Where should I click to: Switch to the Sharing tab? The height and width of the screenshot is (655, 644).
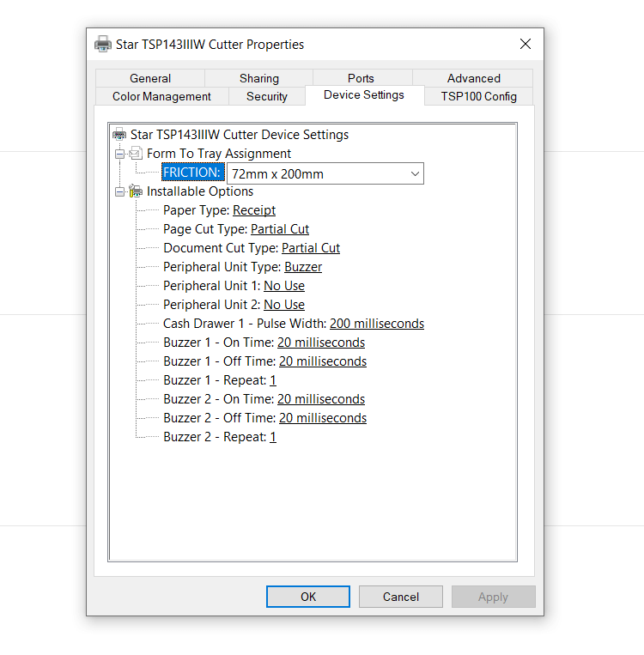pos(259,78)
